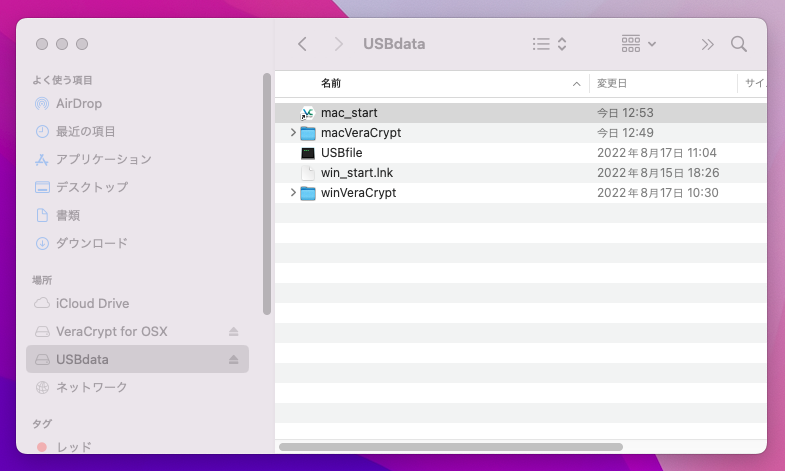Go to アプリケーション in sidebar

(x=103, y=159)
